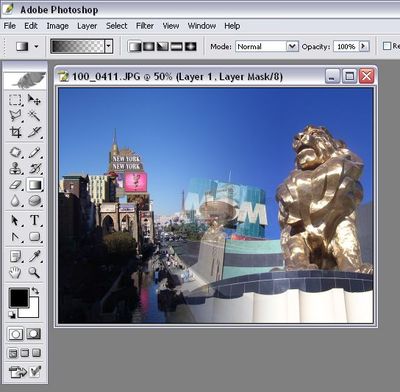Select the Type tool
Viewport: 400px width, 392px height.
[x=34, y=220]
